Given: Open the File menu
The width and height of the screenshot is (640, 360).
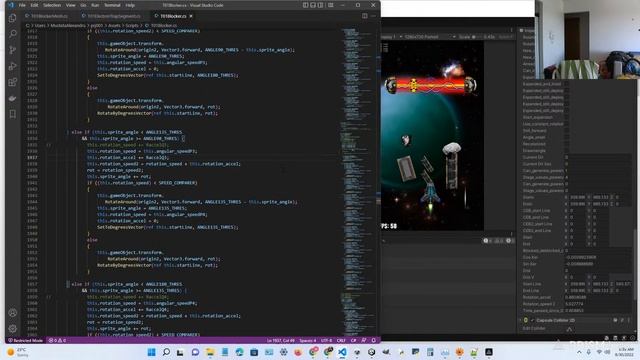Looking at the screenshot, I should (x=22, y=5).
